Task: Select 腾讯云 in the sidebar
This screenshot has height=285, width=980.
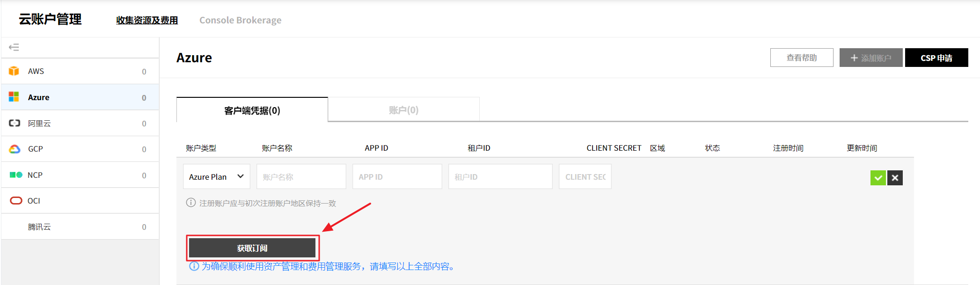Action: [x=39, y=227]
